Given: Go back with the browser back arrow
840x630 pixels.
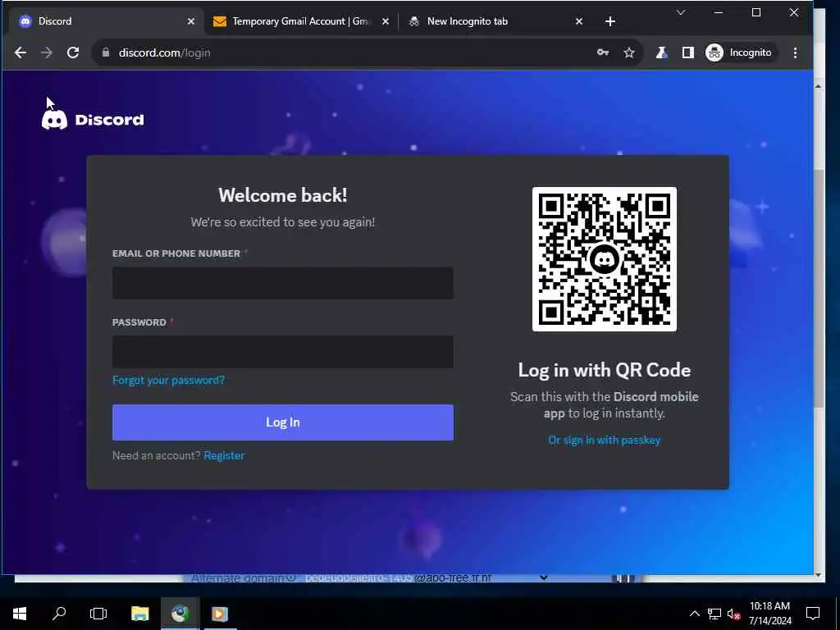Looking at the screenshot, I should tap(21, 52).
